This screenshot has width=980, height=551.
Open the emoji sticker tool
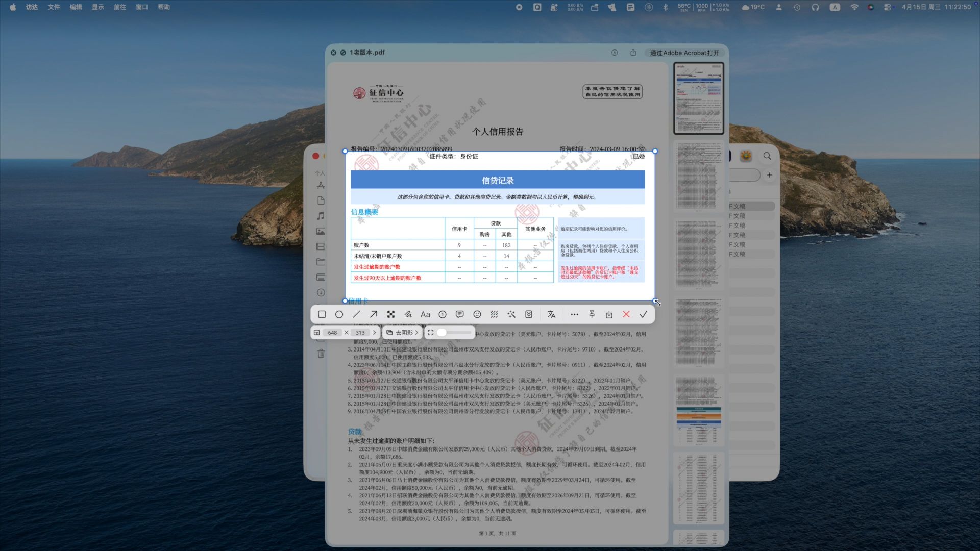coord(477,314)
